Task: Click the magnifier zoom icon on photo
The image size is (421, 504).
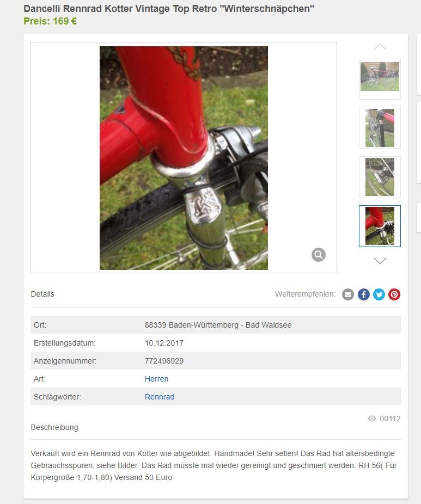Action: 319,255
